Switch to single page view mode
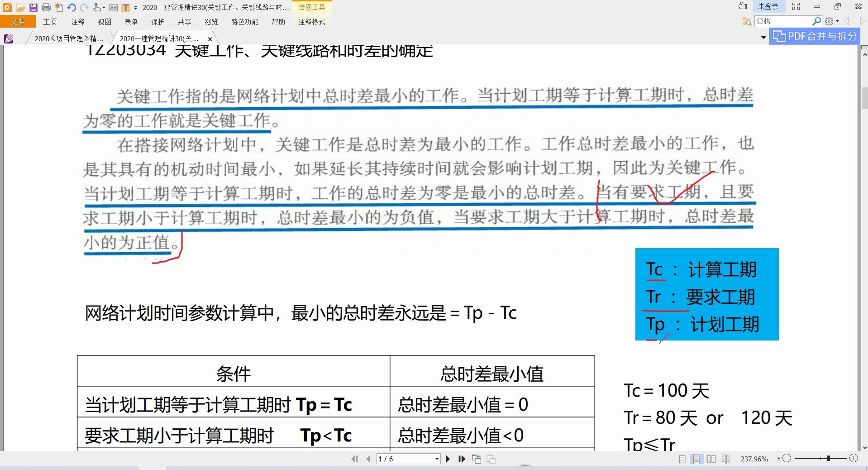868x470 pixels. tap(682, 459)
